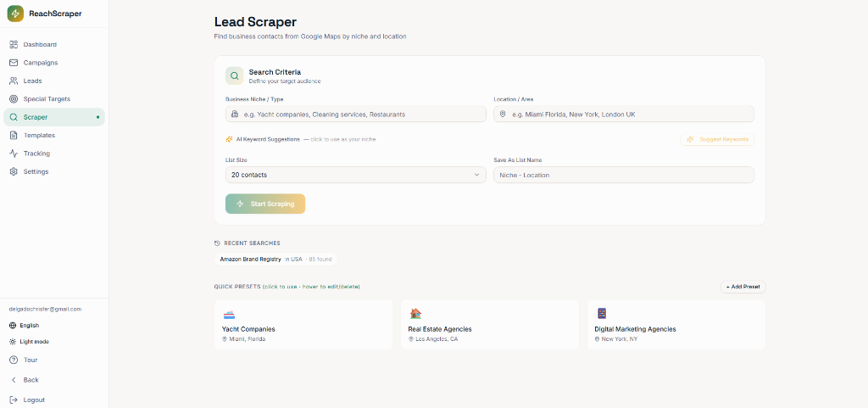This screenshot has width=868, height=408.
Task: Focus the Location / Area input
Action: pyautogui.click(x=624, y=114)
